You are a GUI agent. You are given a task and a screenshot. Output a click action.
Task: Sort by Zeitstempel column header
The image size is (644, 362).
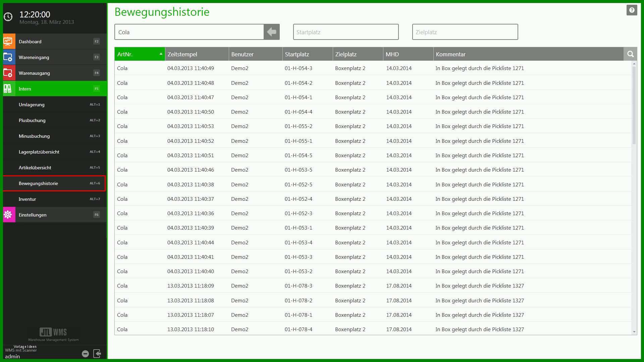pyautogui.click(x=197, y=54)
